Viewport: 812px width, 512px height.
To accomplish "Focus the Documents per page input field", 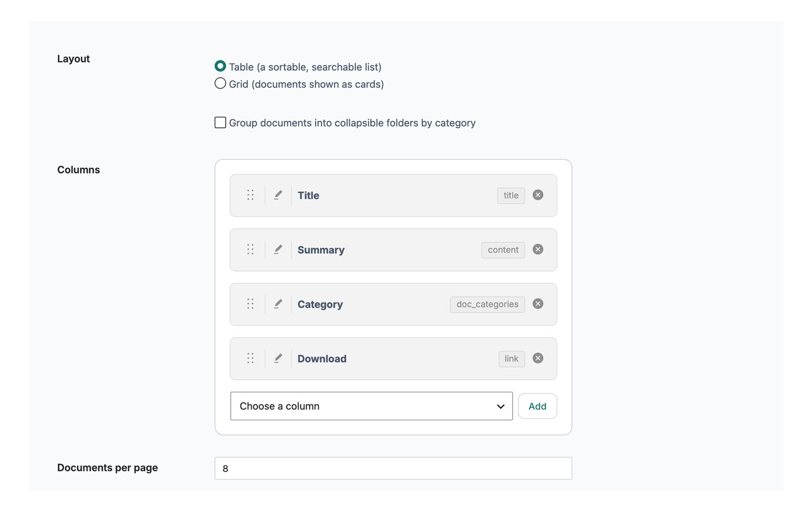I will point(393,468).
